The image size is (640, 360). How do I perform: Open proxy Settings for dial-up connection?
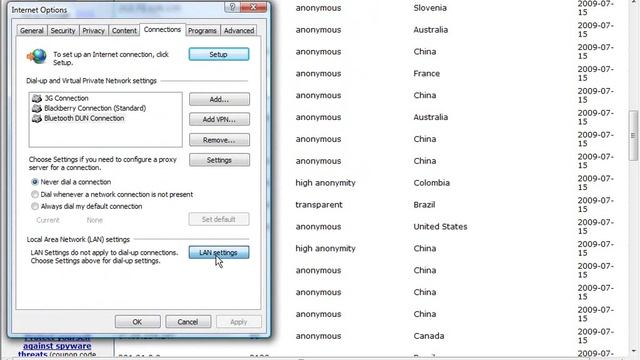pyautogui.click(x=219, y=160)
